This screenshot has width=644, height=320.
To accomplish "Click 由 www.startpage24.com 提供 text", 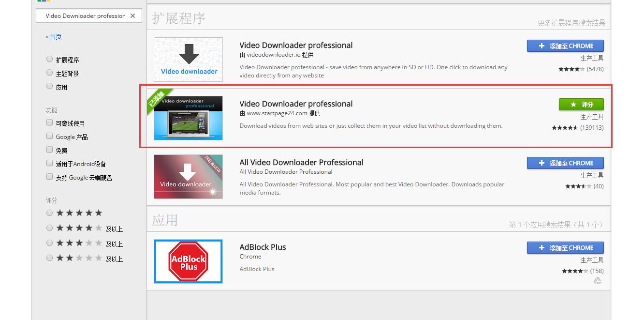I will [280, 114].
